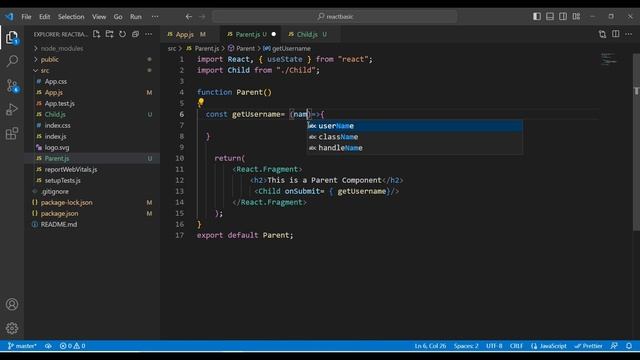Show errors and warnings count in status bar
The image size is (640, 360).
coord(72,346)
